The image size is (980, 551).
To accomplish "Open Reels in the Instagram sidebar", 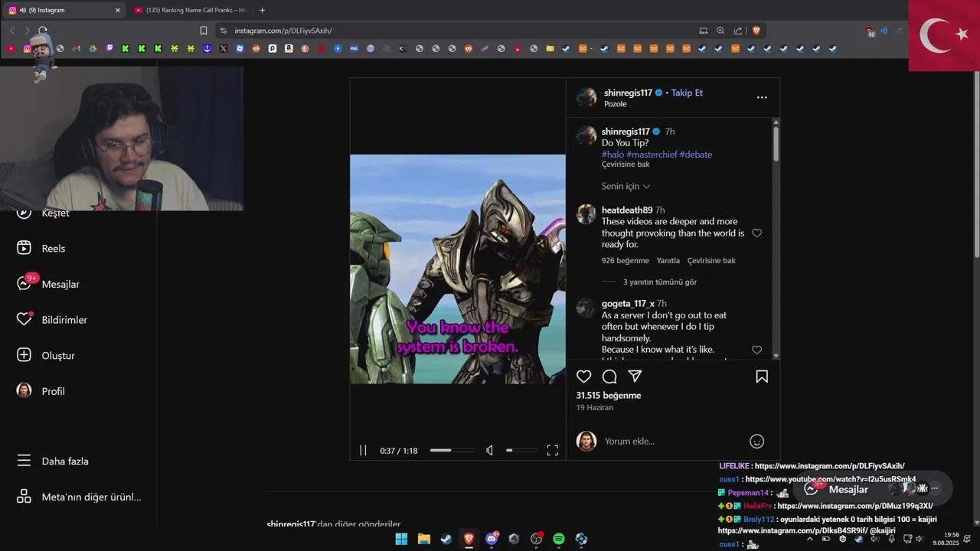I will click(42, 249).
